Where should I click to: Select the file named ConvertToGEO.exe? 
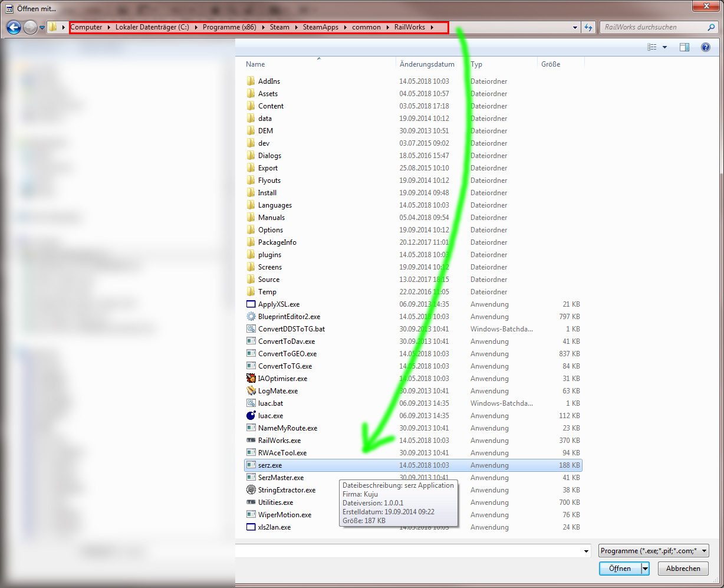click(x=287, y=354)
